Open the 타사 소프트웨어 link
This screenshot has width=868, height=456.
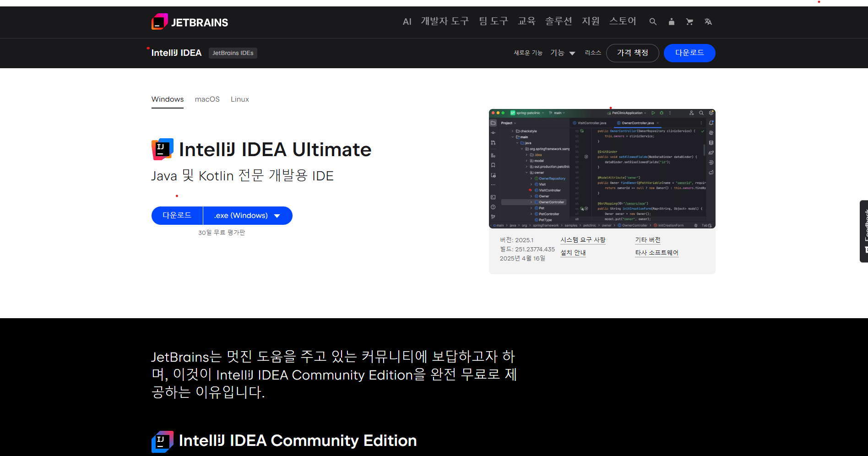(656, 253)
